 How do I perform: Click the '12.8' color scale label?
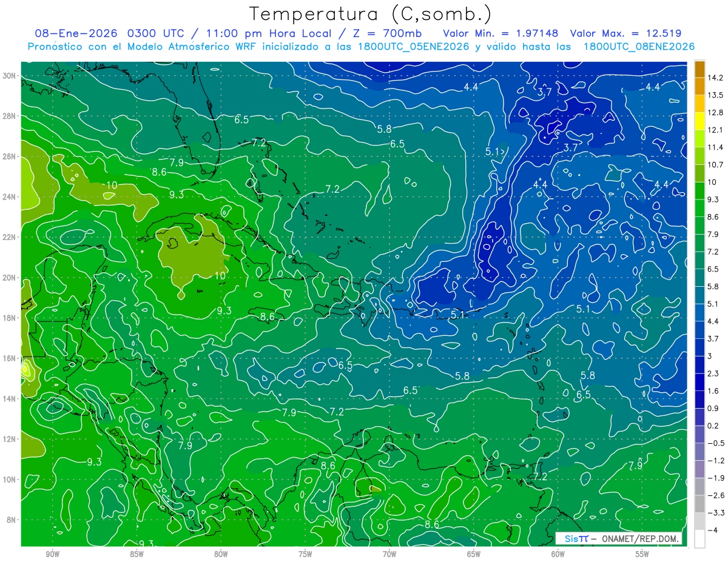click(x=715, y=113)
